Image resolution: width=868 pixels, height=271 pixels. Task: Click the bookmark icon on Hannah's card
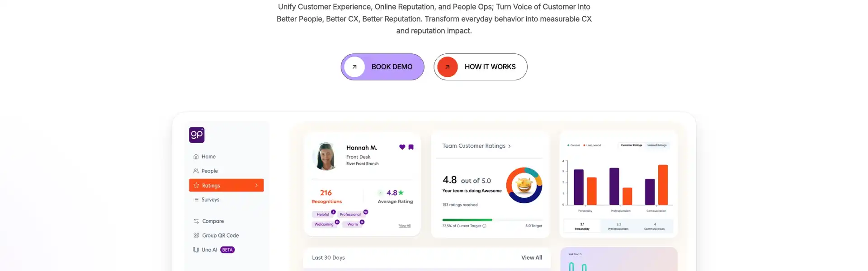[x=411, y=147]
